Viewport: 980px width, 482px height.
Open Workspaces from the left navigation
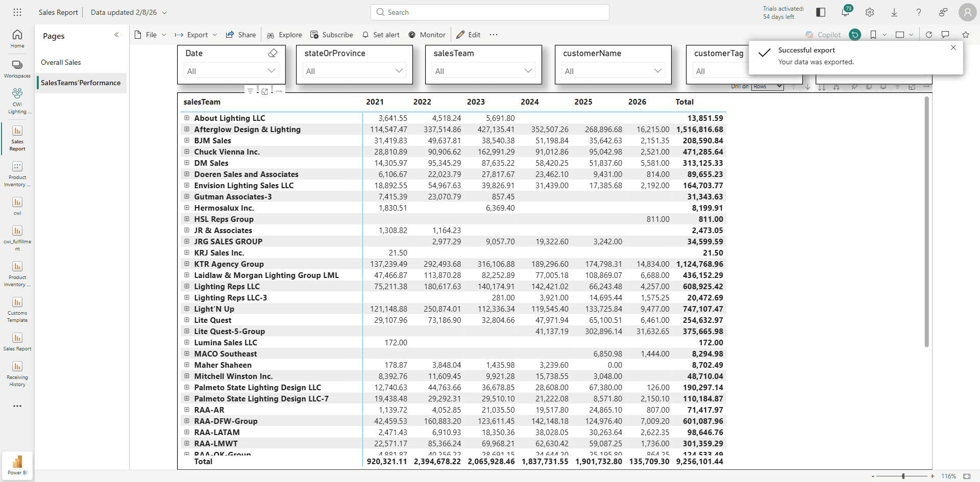17,69
